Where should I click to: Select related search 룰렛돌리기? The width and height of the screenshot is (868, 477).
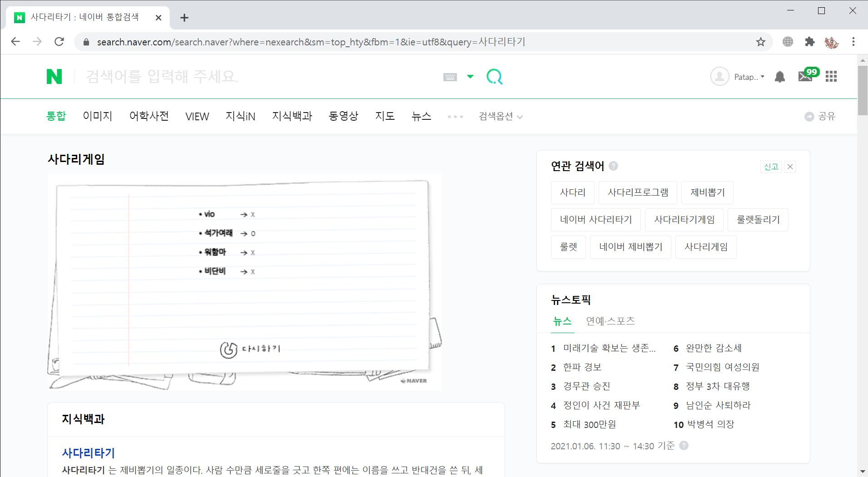(x=758, y=220)
